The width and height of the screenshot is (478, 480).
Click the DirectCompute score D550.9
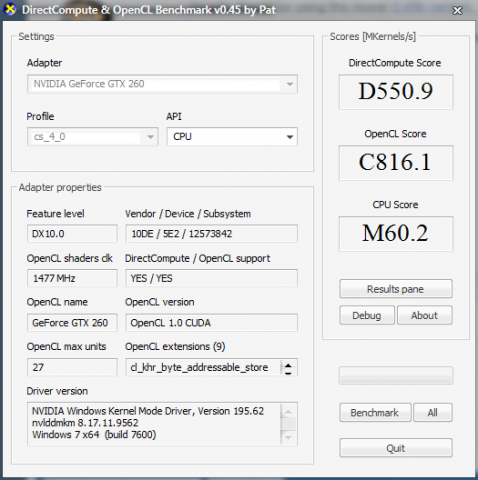coord(396,92)
